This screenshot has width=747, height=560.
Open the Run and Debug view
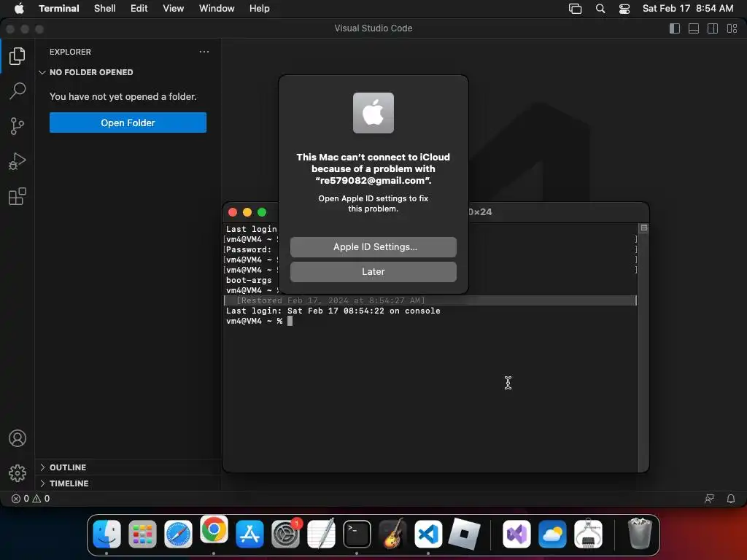pyautogui.click(x=18, y=161)
